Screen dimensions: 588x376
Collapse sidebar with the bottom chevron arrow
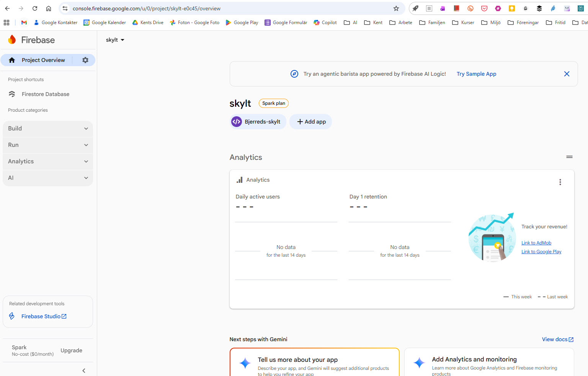coord(84,371)
